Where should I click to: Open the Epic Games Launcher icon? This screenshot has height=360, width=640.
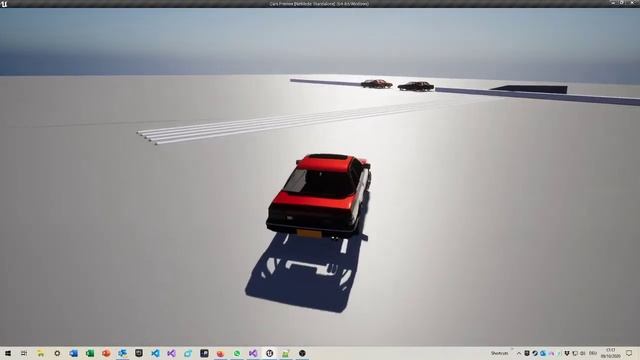point(139,353)
